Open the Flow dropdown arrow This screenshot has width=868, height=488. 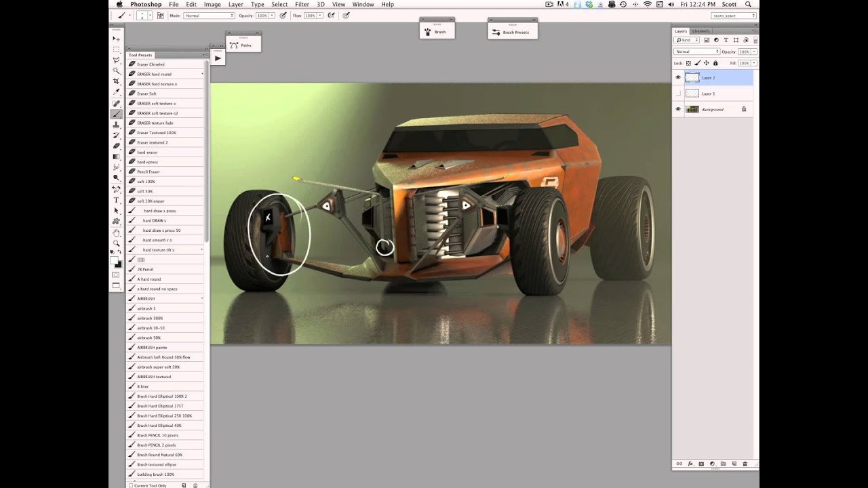click(x=321, y=16)
